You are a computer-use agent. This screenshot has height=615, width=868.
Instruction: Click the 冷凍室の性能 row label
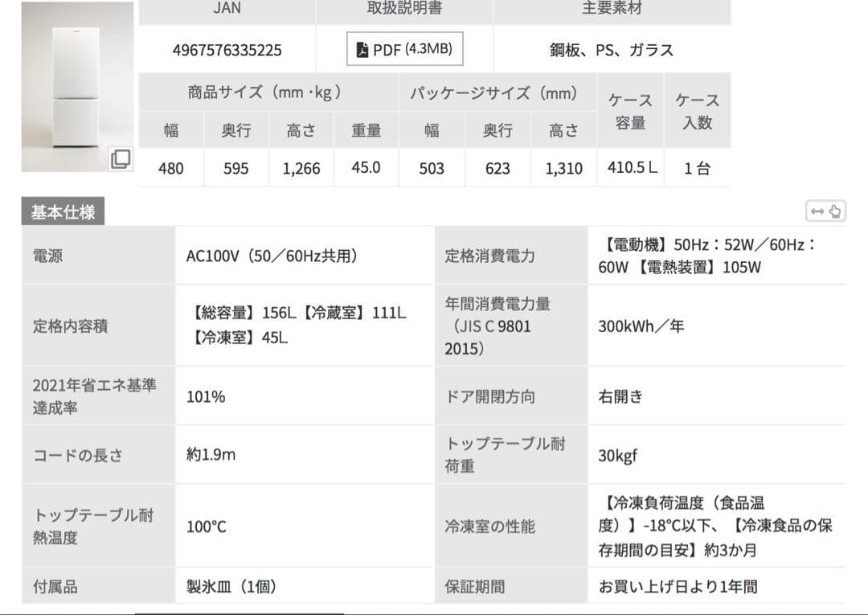490,527
